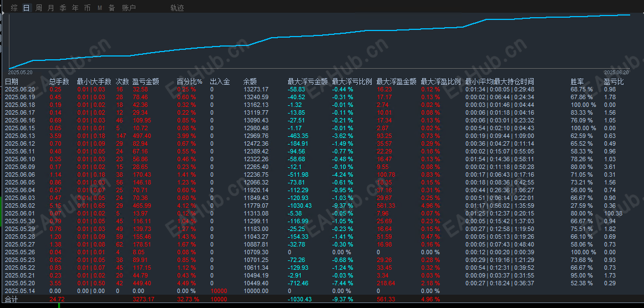Click the M tab
The height and width of the screenshot is (308, 644).
tap(100, 8)
